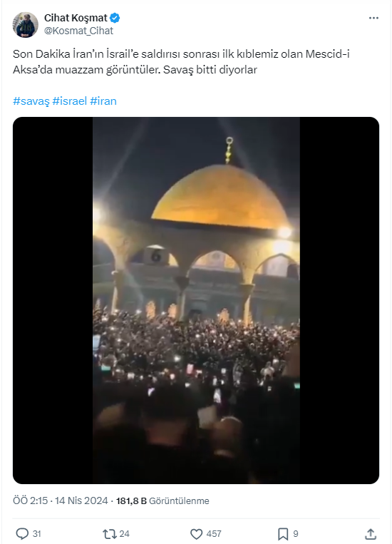Play the Dome of the Rock video
392x544 pixels.
196,300
